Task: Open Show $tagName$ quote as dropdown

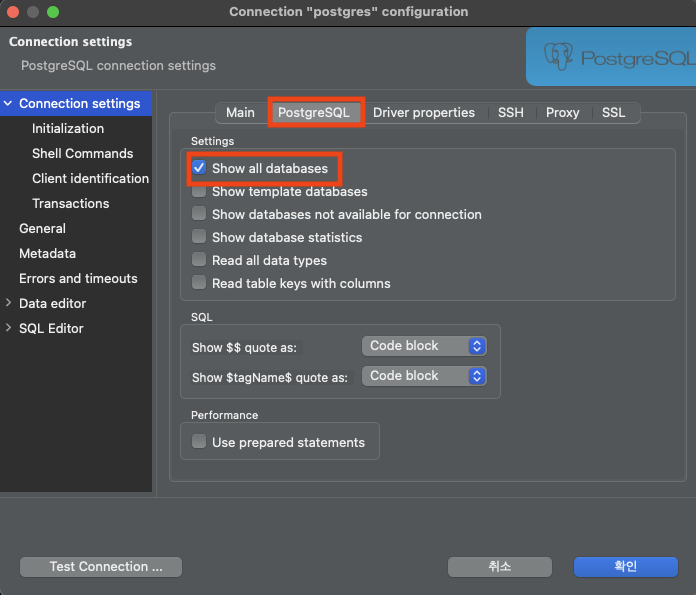Action: tap(424, 376)
